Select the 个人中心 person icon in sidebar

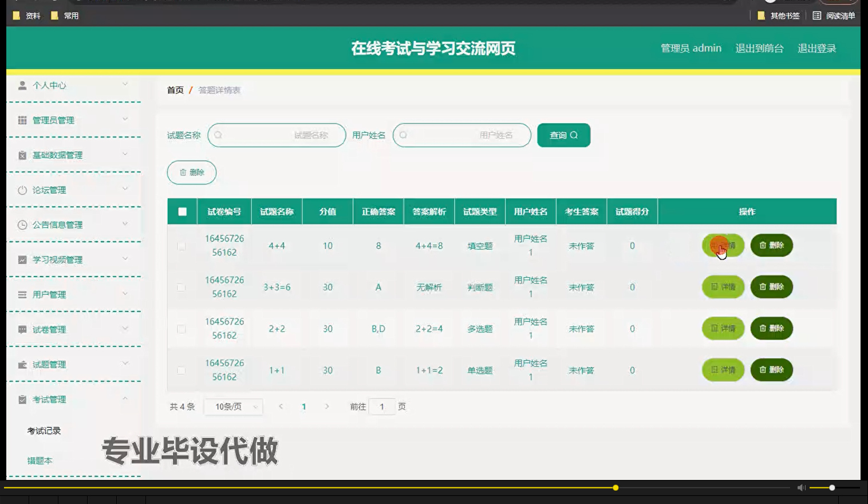[22, 85]
